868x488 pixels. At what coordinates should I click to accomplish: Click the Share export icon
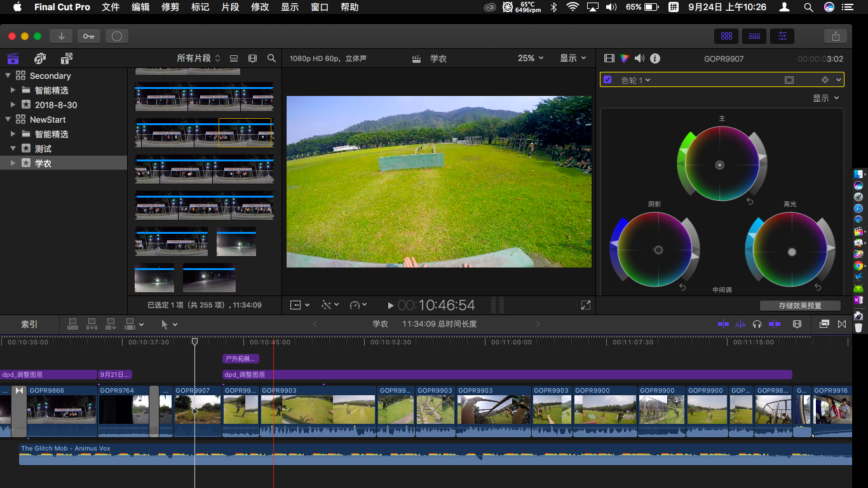pyautogui.click(x=836, y=36)
